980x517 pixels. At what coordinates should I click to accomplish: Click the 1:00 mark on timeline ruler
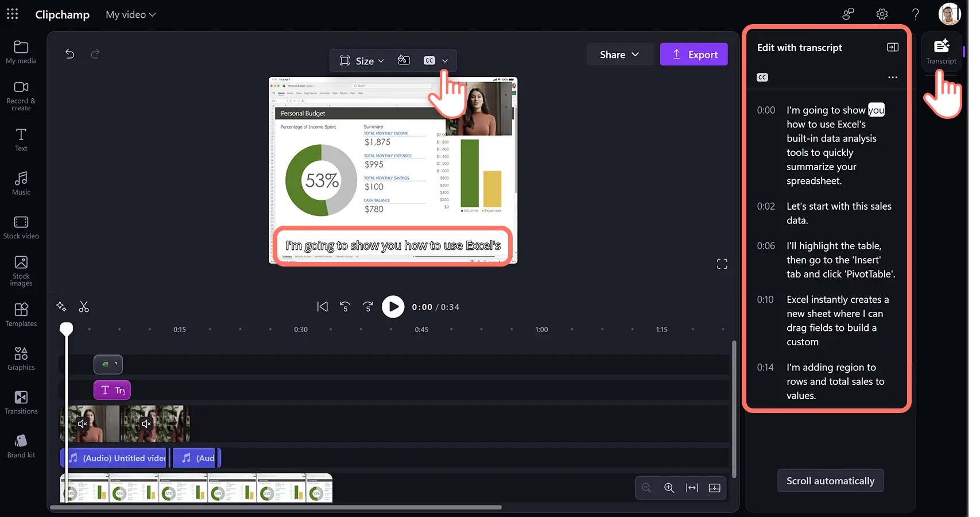pyautogui.click(x=541, y=329)
